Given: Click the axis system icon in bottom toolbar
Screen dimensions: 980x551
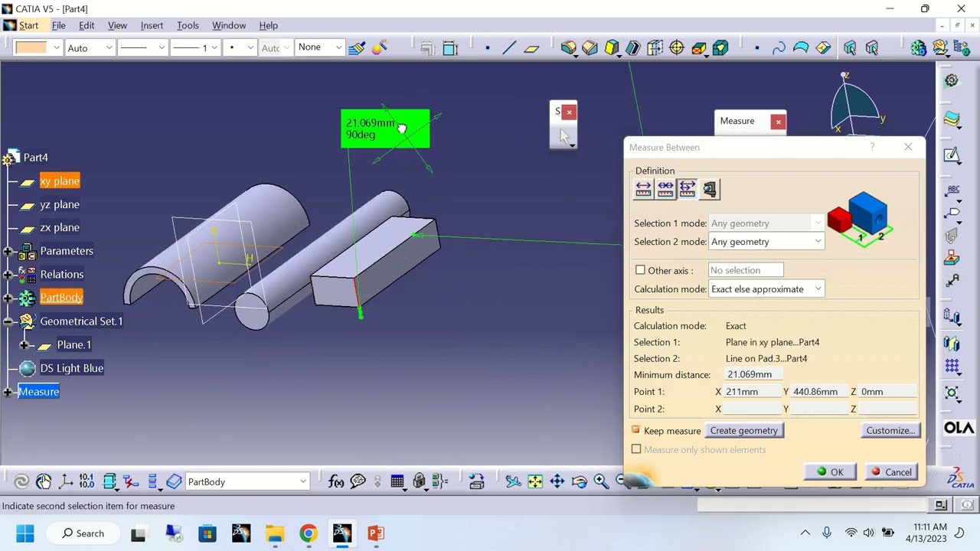Looking at the screenshot, I should click(x=66, y=481).
